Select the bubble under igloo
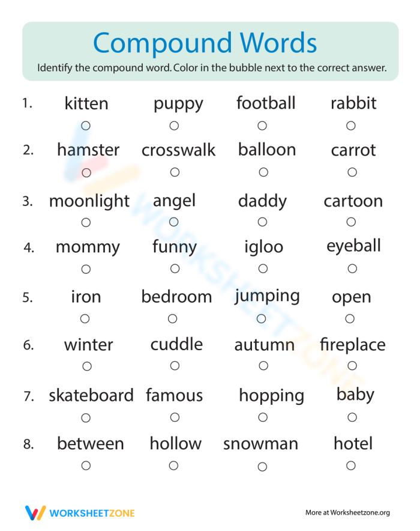 [263, 269]
